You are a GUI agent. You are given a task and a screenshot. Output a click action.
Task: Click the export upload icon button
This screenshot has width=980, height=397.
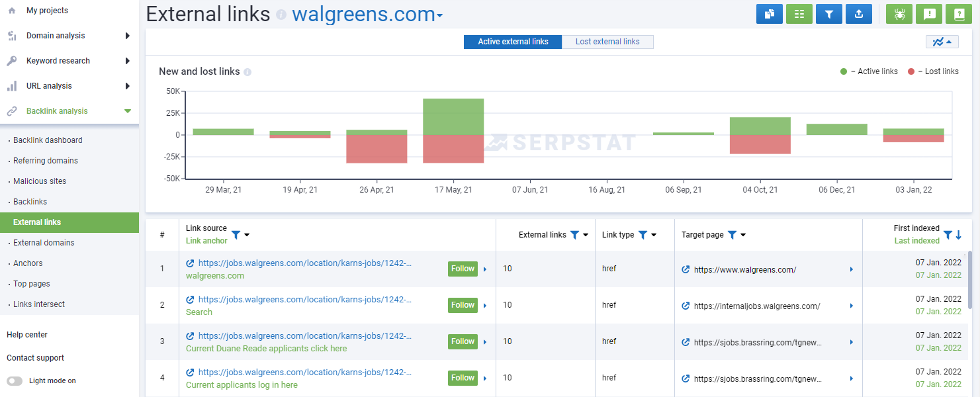[x=859, y=14]
